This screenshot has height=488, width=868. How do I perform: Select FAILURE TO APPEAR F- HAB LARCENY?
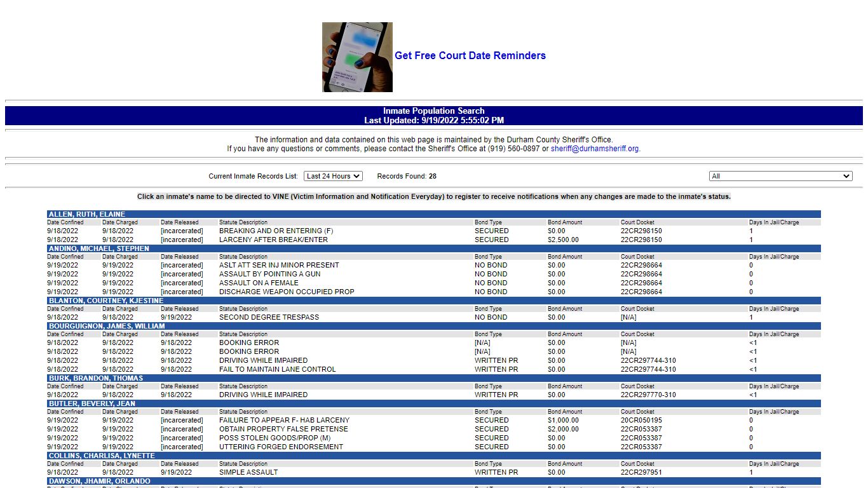[284, 420]
